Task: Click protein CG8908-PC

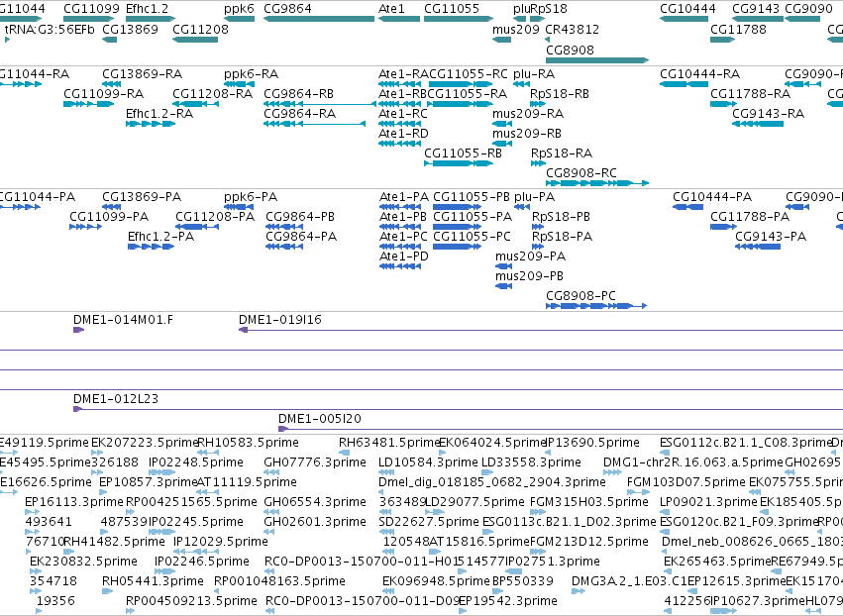Action: pyautogui.click(x=596, y=306)
